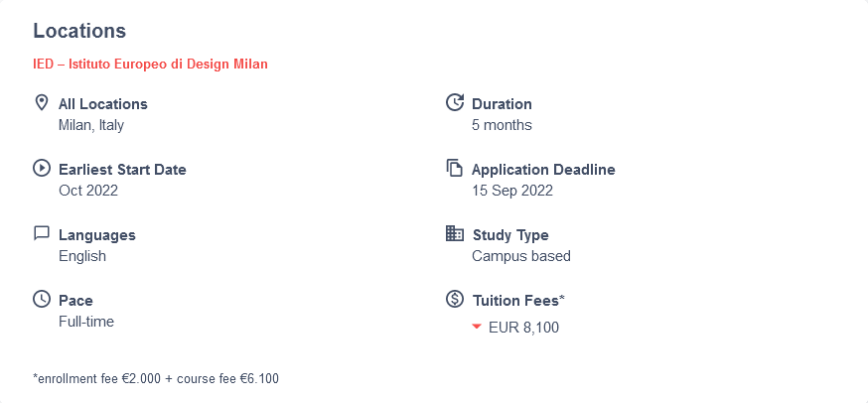Click the All Locations label

[103, 104]
